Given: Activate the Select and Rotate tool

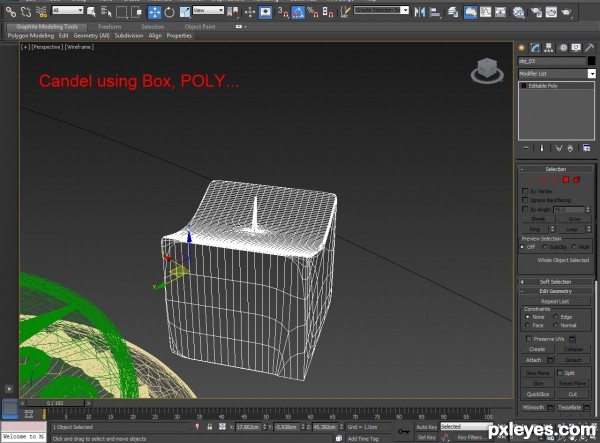Looking at the screenshot, I should coord(169,12).
